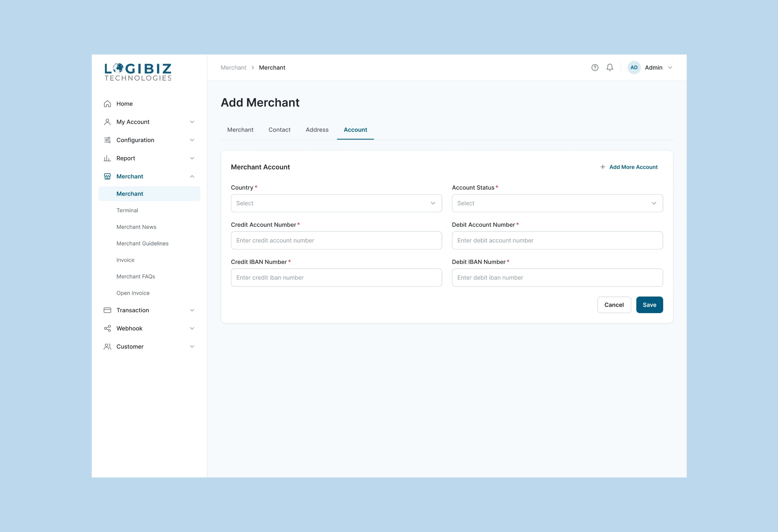Click the Webhook share icon
Image resolution: width=778 pixels, height=532 pixels.
coord(107,328)
